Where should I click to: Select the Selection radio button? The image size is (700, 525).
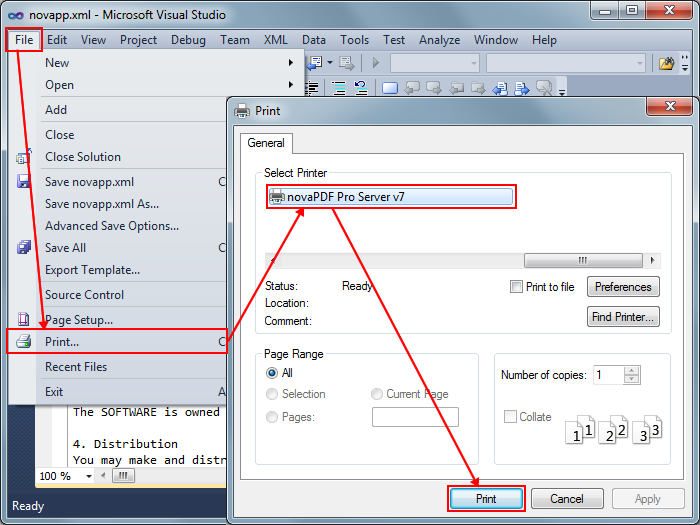tap(271, 394)
